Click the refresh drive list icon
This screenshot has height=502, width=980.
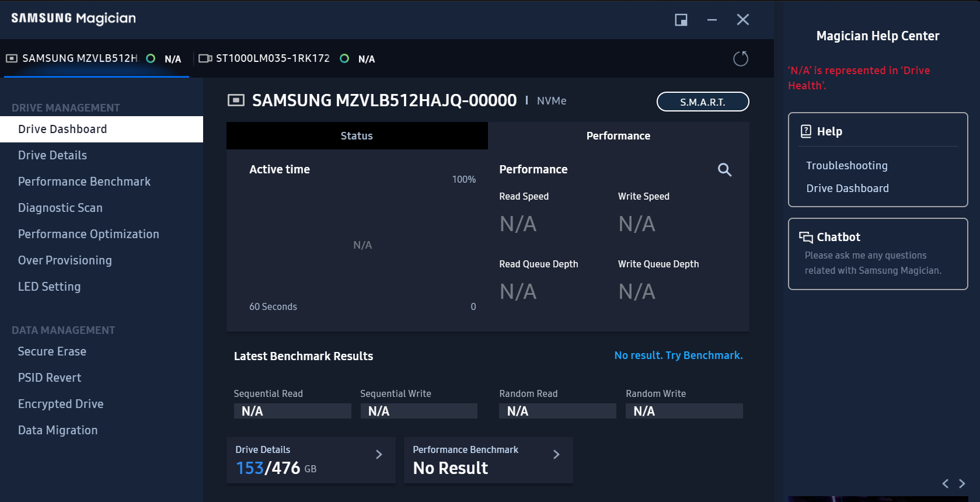(740, 58)
